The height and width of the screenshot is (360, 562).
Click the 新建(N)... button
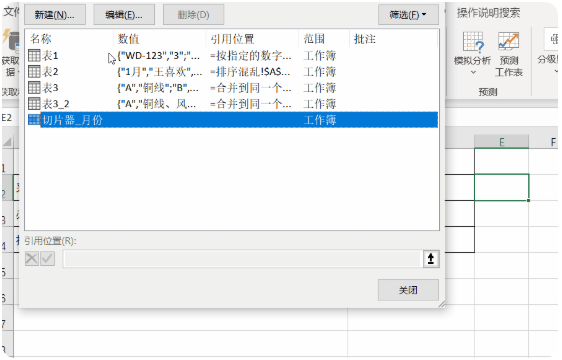pos(55,15)
